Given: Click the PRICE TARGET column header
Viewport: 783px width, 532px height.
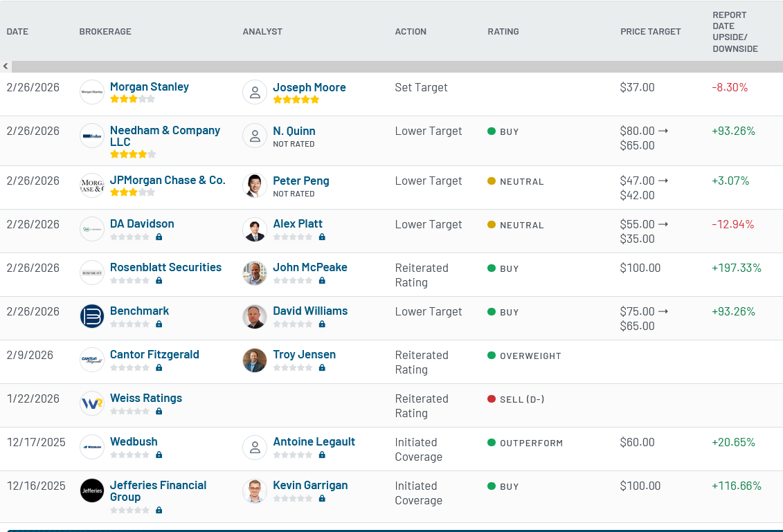Looking at the screenshot, I should coord(650,31).
